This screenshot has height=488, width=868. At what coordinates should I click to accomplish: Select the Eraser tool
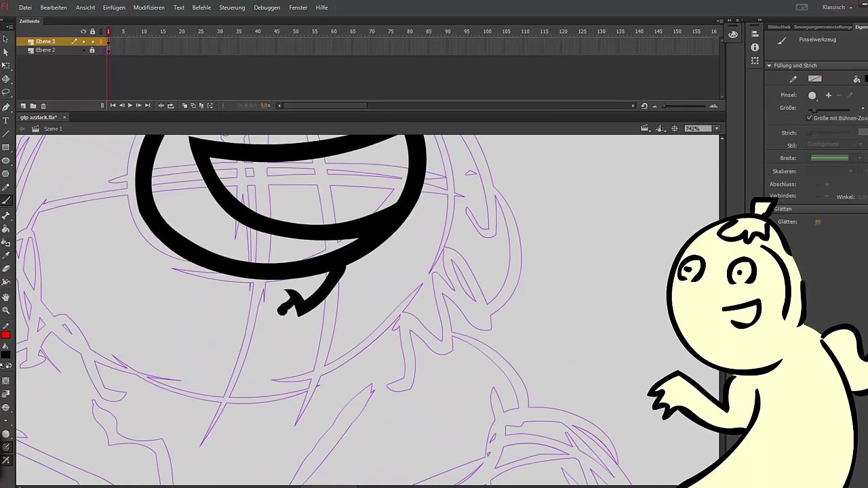pyautogui.click(x=5, y=269)
